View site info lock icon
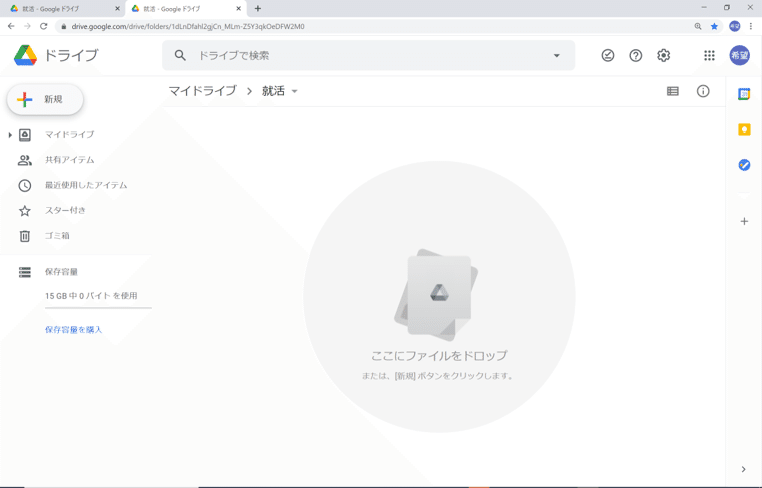 point(63,27)
